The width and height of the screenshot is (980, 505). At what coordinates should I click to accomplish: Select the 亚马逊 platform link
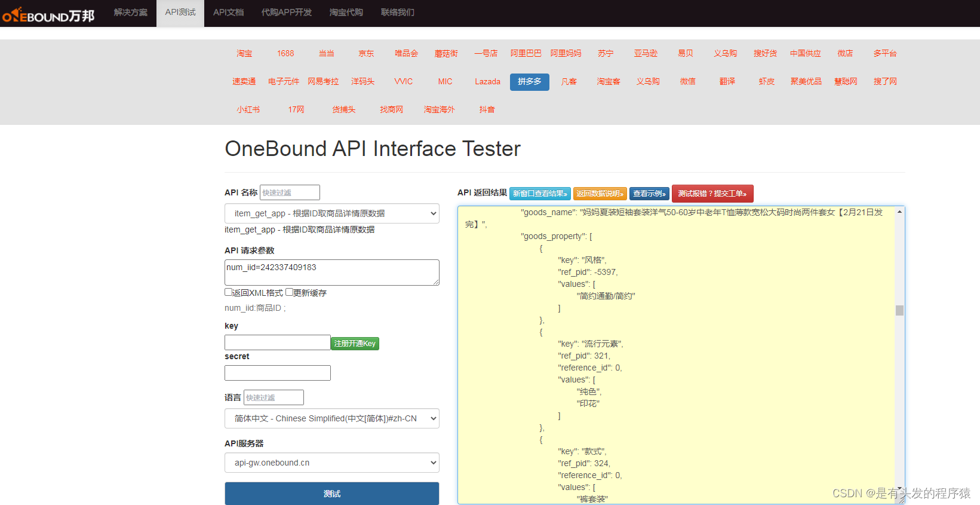[646, 53]
